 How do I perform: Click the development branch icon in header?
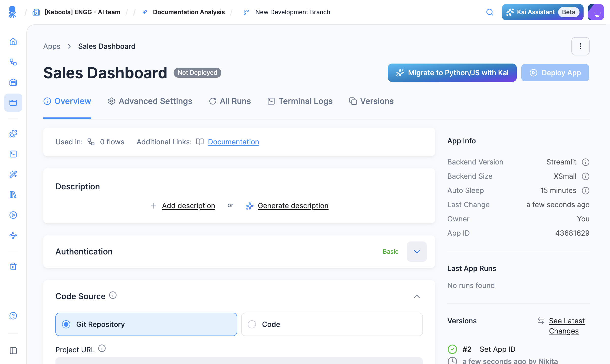[246, 12]
